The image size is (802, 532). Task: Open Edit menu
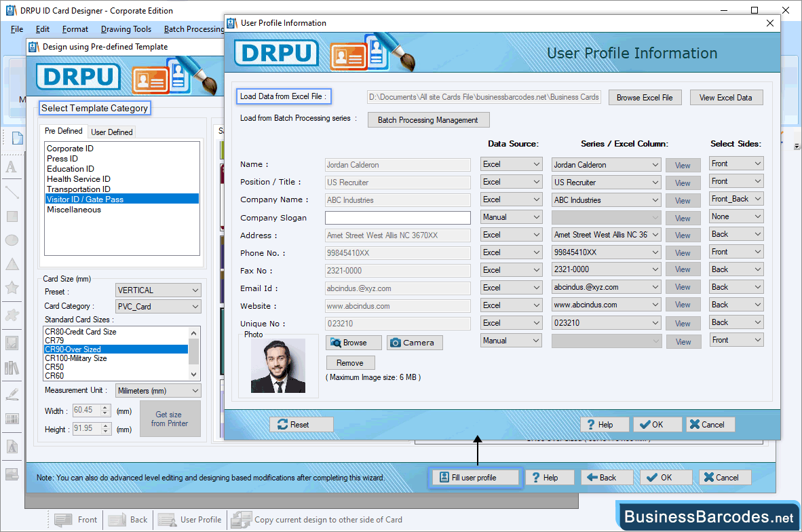pyautogui.click(x=43, y=29)
